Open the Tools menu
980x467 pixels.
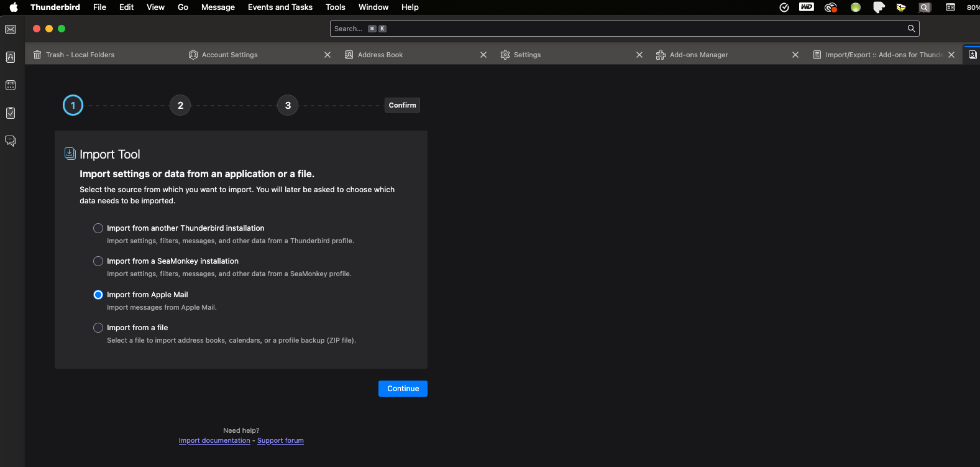coord(335,7)
